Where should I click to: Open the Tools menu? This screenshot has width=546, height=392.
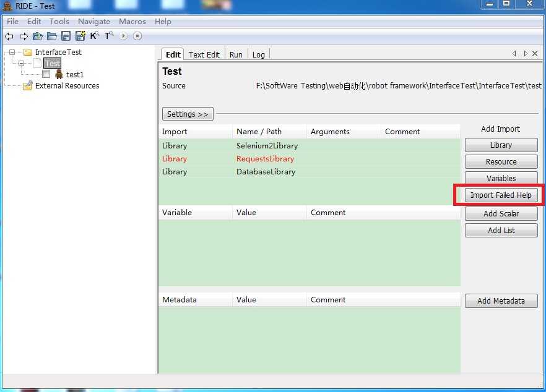[59, 22]
